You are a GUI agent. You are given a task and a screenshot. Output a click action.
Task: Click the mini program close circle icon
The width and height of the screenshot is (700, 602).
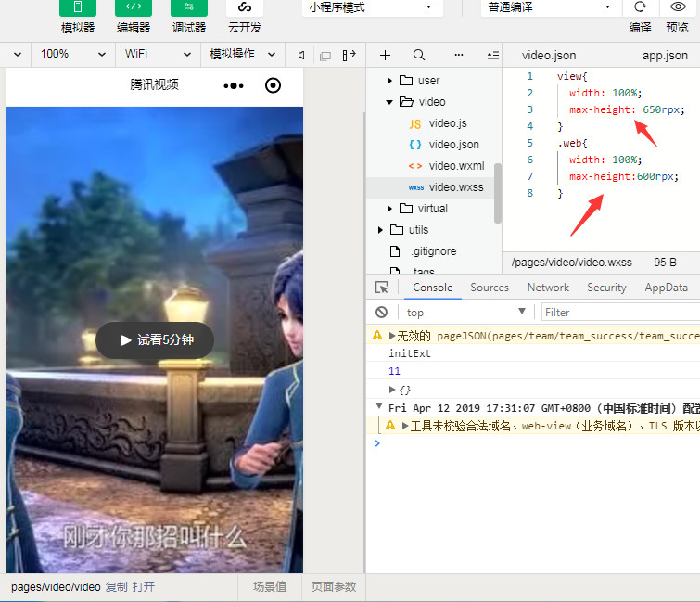tap(273, 85)
